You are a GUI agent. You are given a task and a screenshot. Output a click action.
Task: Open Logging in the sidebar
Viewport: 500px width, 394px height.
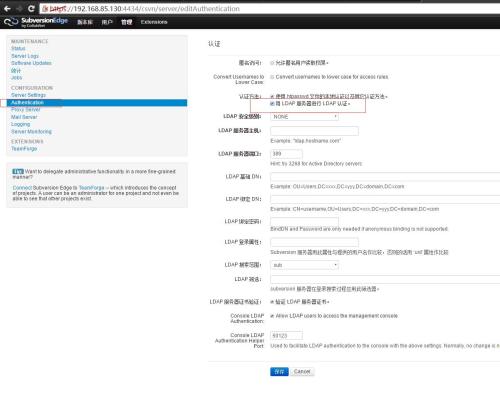point(20,124)
